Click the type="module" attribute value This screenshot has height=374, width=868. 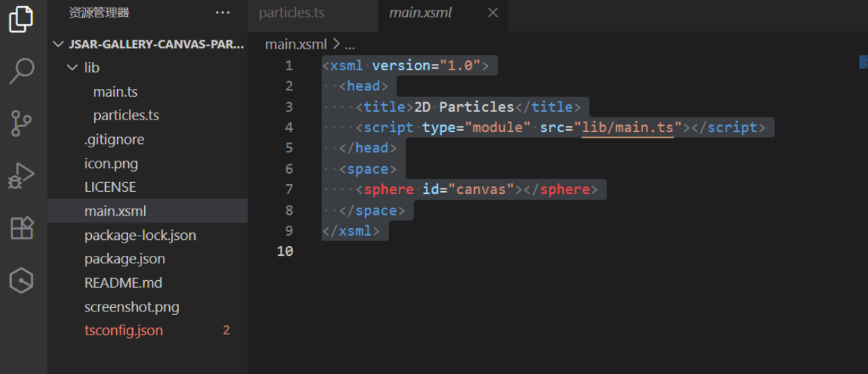coord(498,127)
